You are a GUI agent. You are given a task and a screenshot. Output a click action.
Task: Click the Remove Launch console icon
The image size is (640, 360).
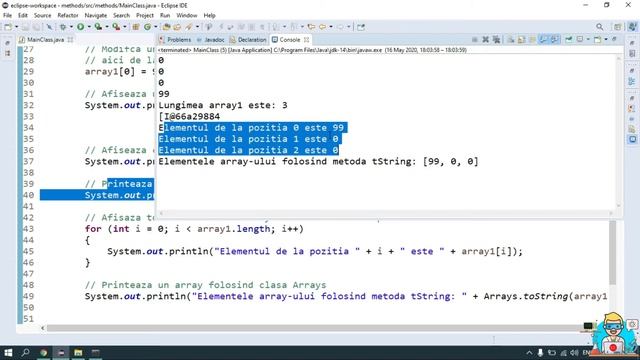pos(486,40)
